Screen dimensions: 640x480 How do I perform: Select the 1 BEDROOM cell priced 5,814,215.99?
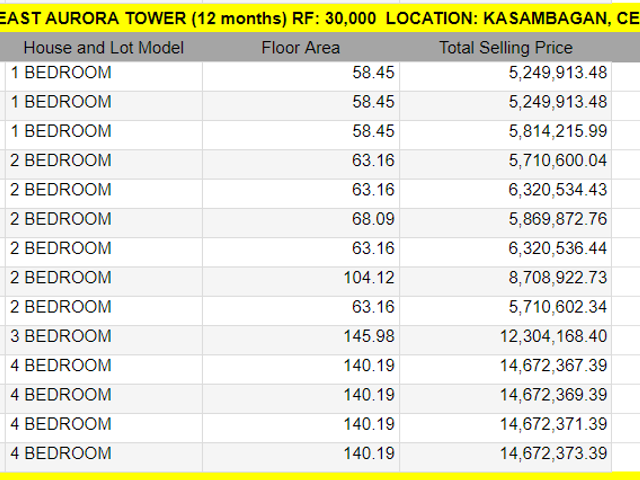[104, 135]
